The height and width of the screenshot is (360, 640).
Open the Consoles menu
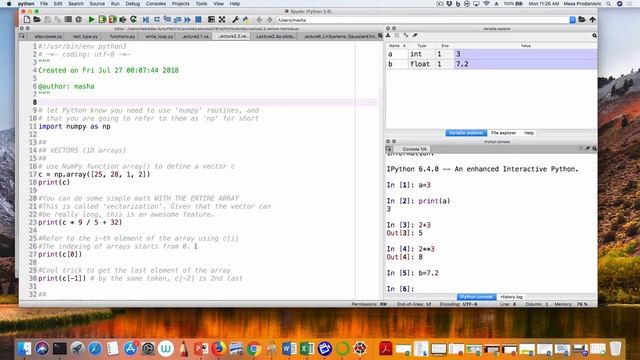(156, 4)
